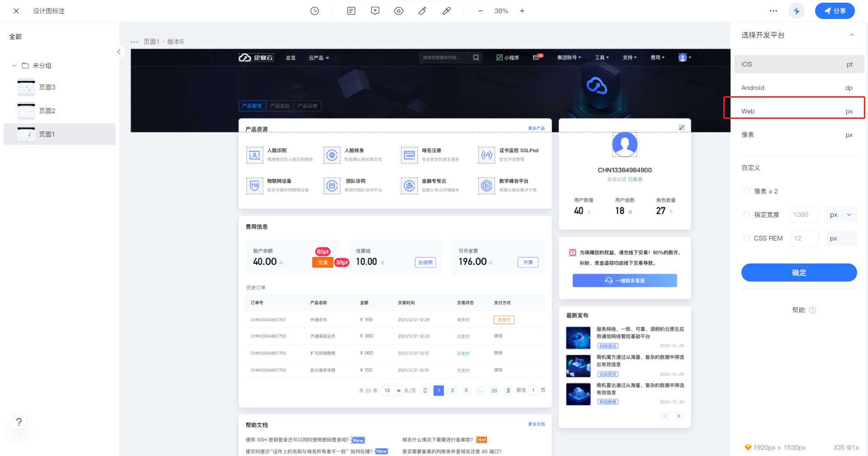
Task: Zoom in with the plus icon
Action: click(x=522, y=11)
